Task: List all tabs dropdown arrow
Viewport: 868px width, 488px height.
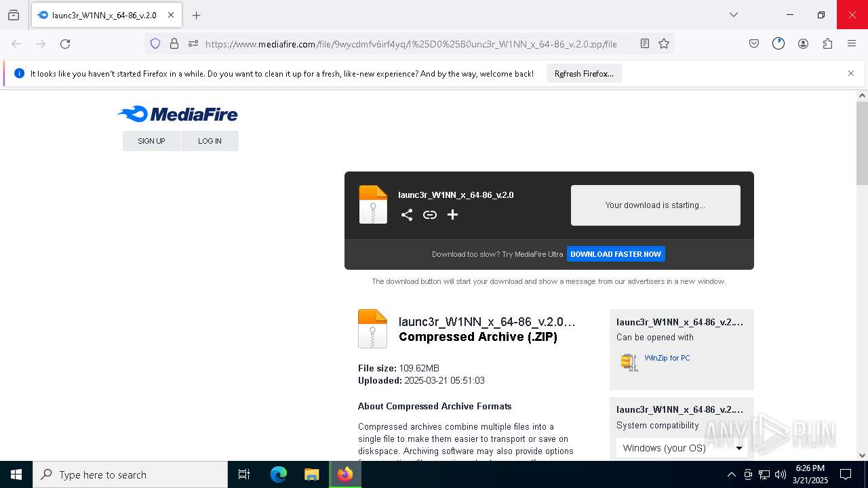Action: click(734, 15)
